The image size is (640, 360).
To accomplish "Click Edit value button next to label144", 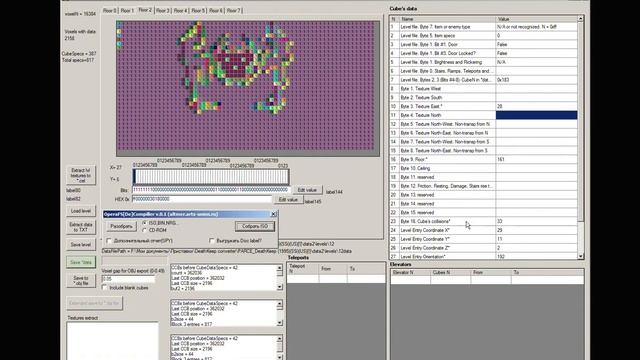I will [307, 190].
